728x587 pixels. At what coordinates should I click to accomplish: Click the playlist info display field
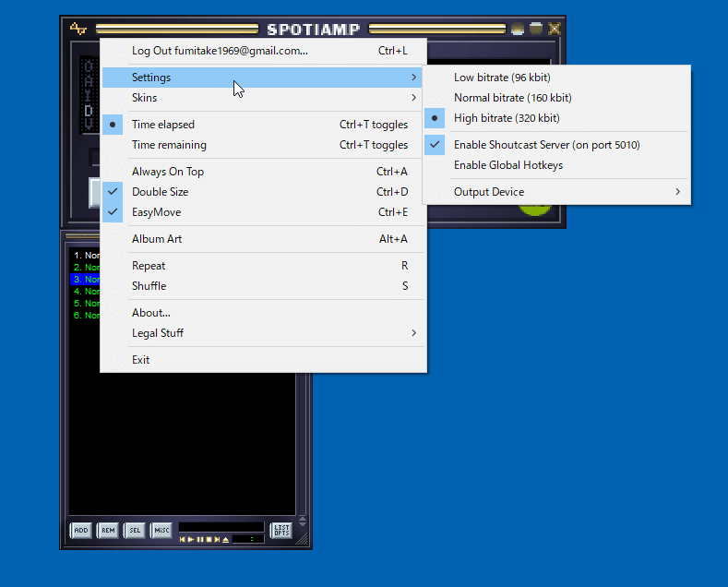pos(221,527)
